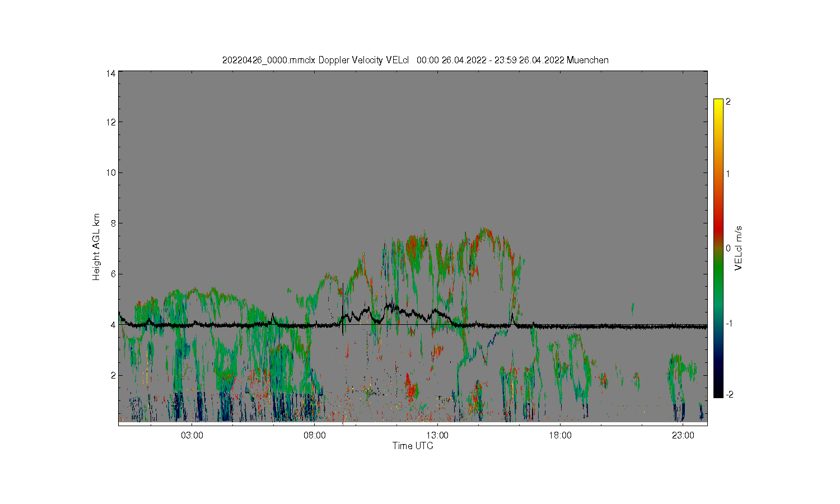The height and width of the screenshot is (504, 840).
Task: Click the '13:00' time tick label
Action: click(x=437, y=436)
